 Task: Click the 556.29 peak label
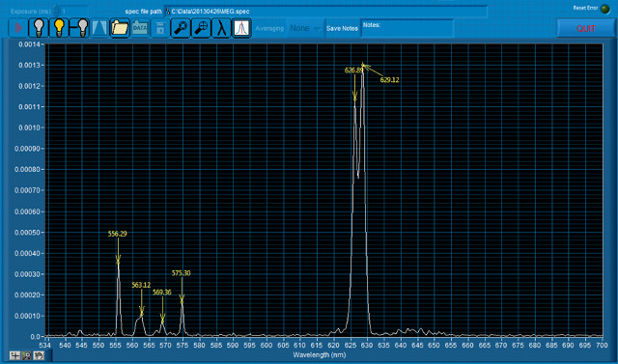coord(118,234)
